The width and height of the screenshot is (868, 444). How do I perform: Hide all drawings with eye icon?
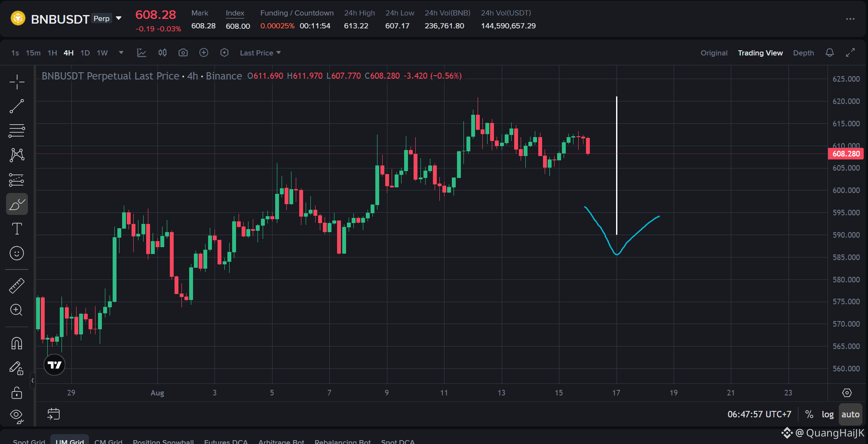click(x=17, y=416)
